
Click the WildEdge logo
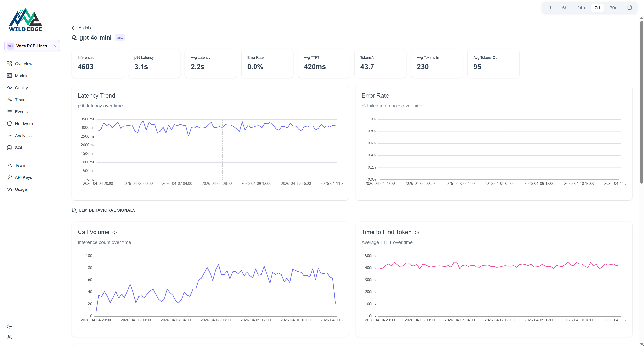click(26, 20)
